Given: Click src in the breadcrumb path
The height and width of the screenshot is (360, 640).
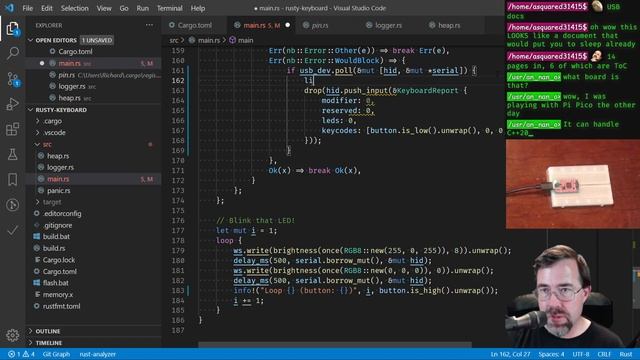Looking at the screenshot, I should click(174, 40).
